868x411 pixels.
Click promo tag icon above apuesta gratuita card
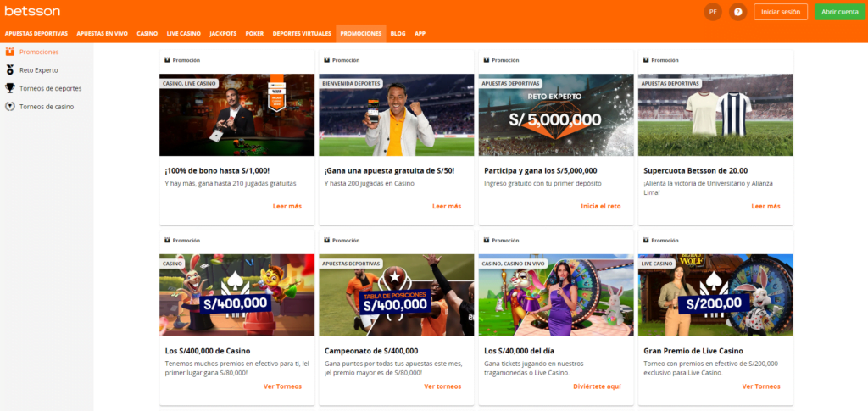pos(326,59)
